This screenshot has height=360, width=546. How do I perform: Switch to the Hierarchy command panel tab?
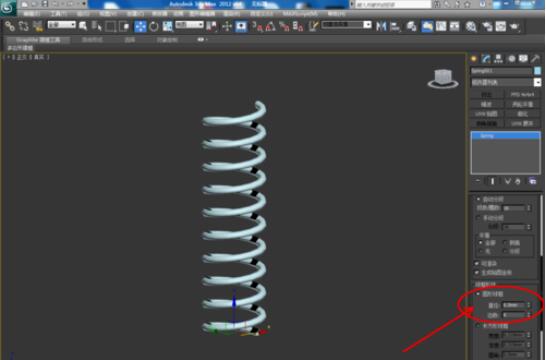[x=498, y=59]
